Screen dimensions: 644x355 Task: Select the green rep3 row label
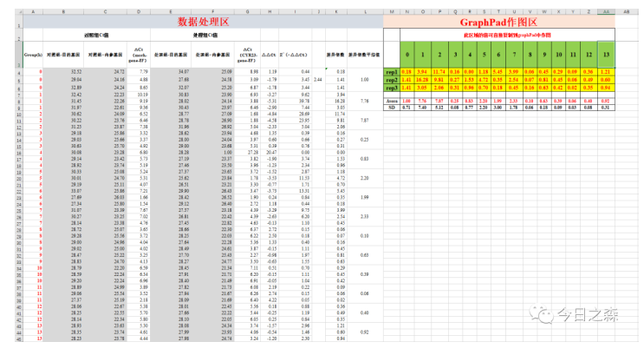point(391,88)
